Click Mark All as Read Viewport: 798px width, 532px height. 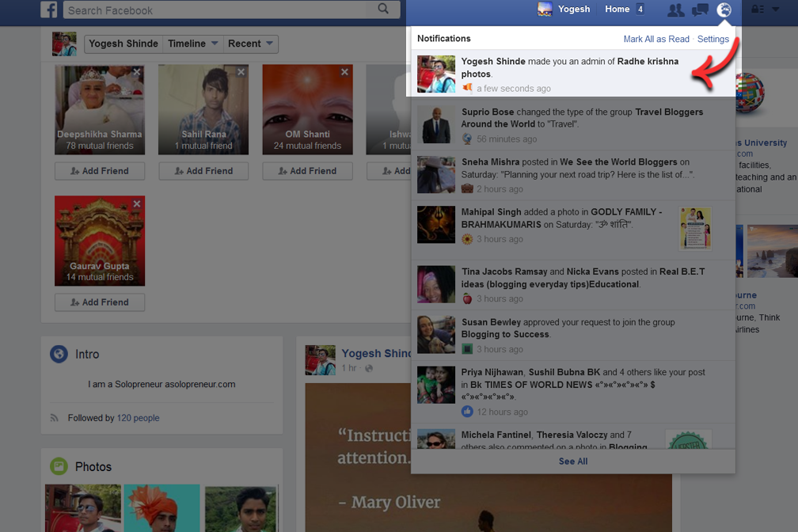656,40
